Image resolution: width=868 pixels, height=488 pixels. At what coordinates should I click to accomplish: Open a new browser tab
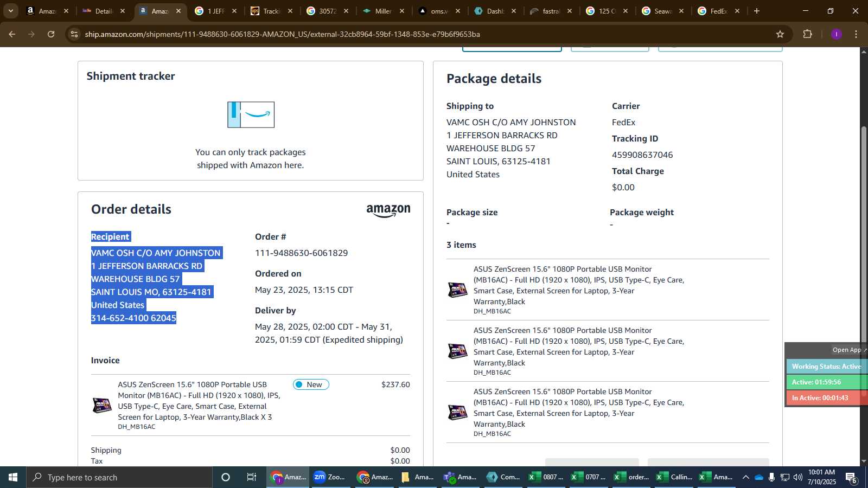coord(757,11)
